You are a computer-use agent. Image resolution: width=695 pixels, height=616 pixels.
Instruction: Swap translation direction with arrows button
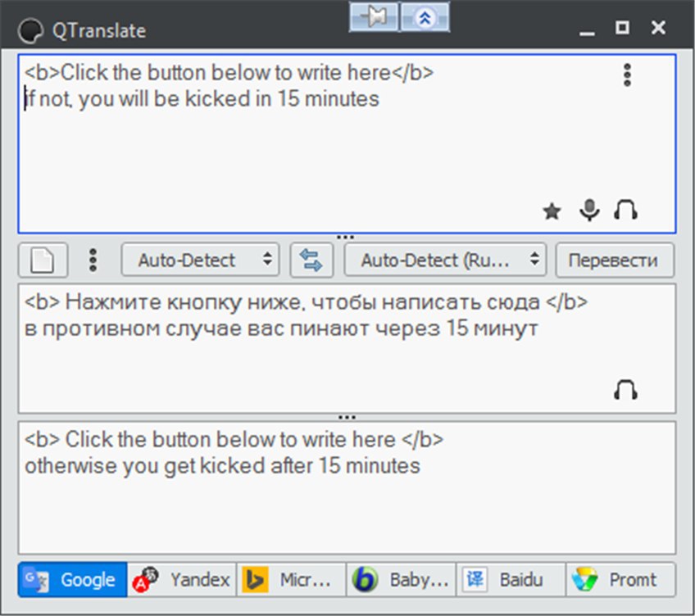311,260
